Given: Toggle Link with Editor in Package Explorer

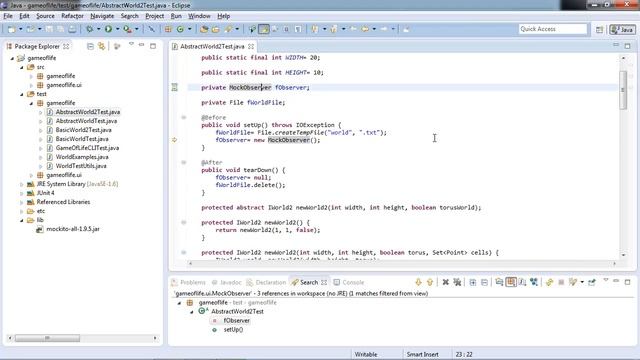Looking at the screenshot, I should click(102, 47).
